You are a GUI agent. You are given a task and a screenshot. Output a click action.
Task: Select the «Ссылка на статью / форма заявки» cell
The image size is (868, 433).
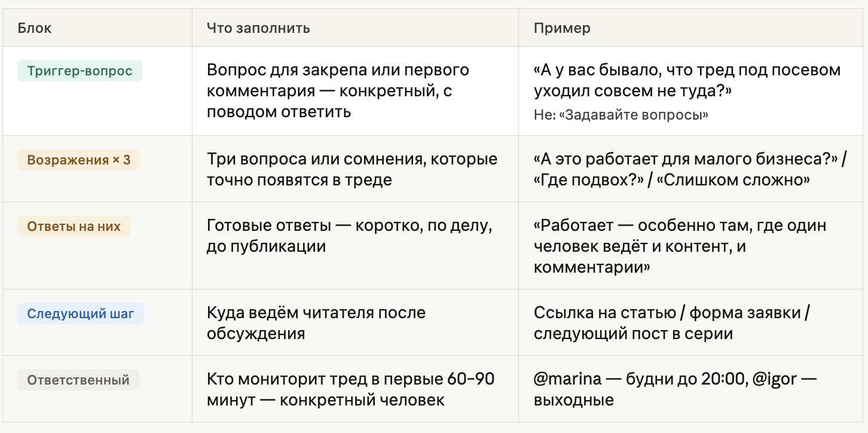click(671, 323)
